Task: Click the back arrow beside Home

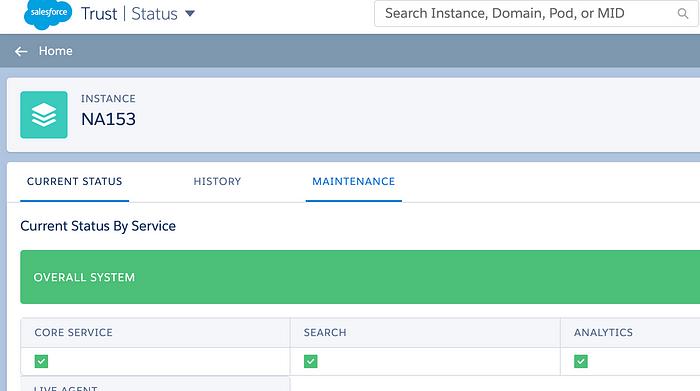Action: click(21, 51)
